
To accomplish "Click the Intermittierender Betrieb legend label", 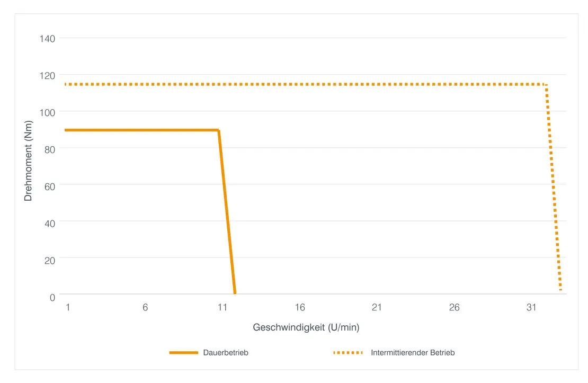I will click(x=413, y=353).
